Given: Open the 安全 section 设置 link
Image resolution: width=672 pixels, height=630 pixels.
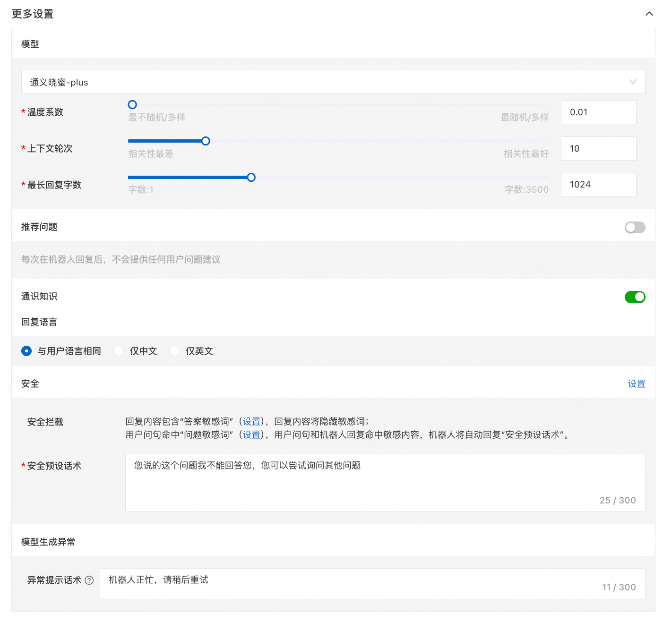Looking at the screenshot, I should click(636, 384).
